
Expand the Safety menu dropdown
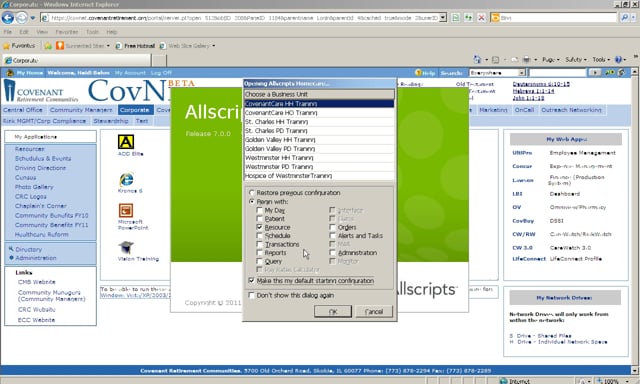[576, 60]
